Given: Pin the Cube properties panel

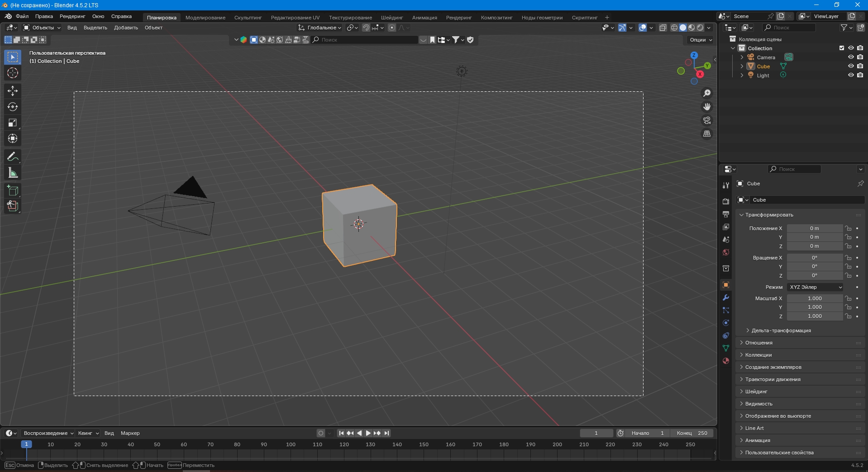Looking at the screenshot, I should tap(860, 184).
